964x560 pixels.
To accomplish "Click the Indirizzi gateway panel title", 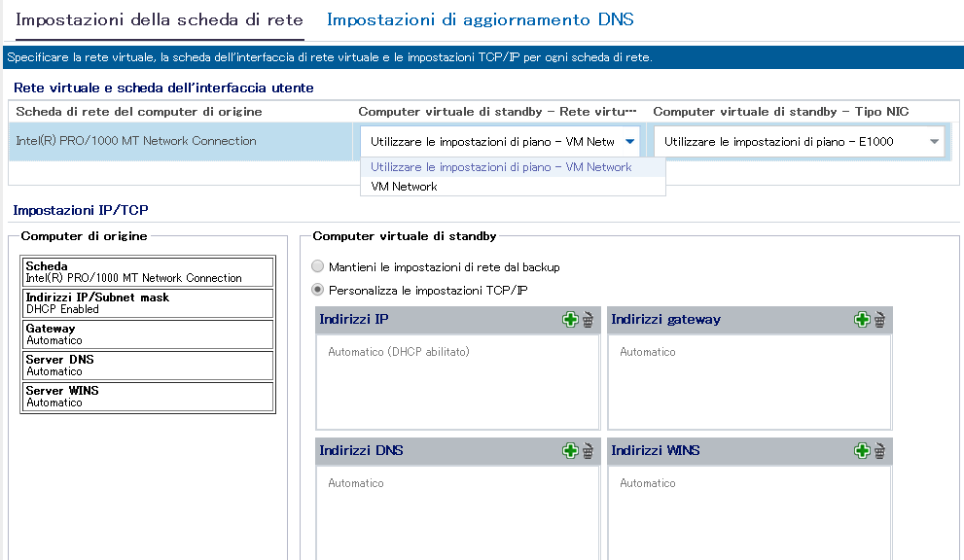I will pyautogui.click(x=665, y=320).
